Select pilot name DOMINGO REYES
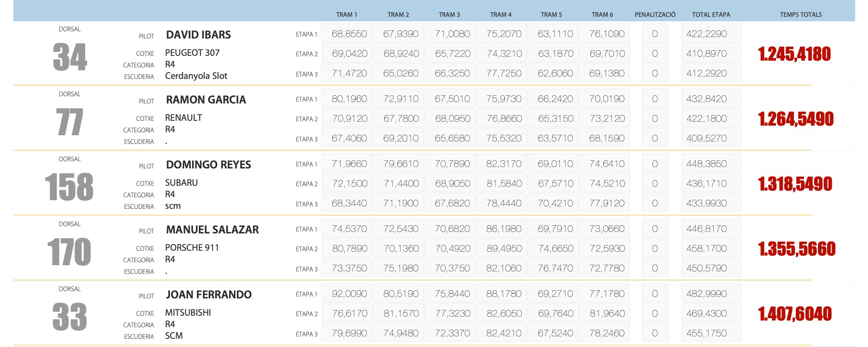The height and width of the screenshot is (347, 868). pyautogui.click(x=208, y=165)
